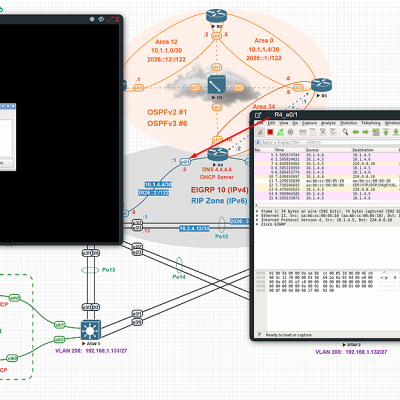The width and height of the screenshot is (400, 400).
Task: Click the OSPFv2 #1 text label
Action: (x=167, y=112)
